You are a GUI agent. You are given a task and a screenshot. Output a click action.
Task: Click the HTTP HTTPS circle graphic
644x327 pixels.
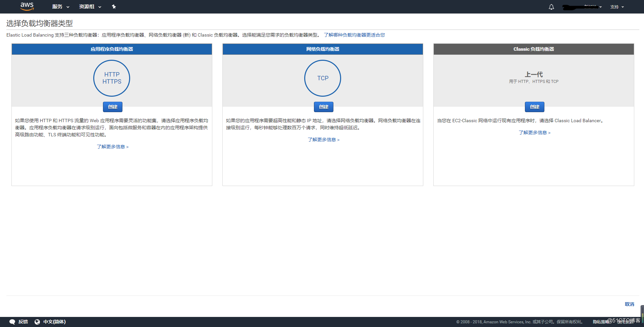coord(112,78)
